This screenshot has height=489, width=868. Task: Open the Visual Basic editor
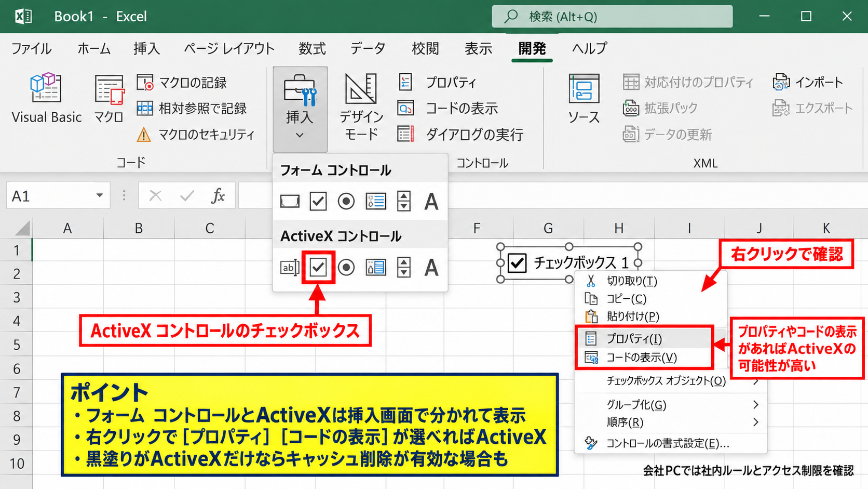[46, 99]
